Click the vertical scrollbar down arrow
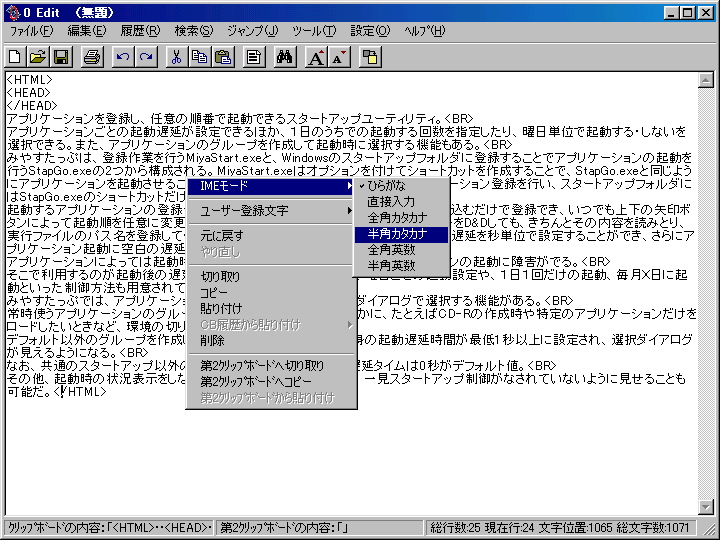The width and height of the screenshot is (720, 540). point(705,506)
